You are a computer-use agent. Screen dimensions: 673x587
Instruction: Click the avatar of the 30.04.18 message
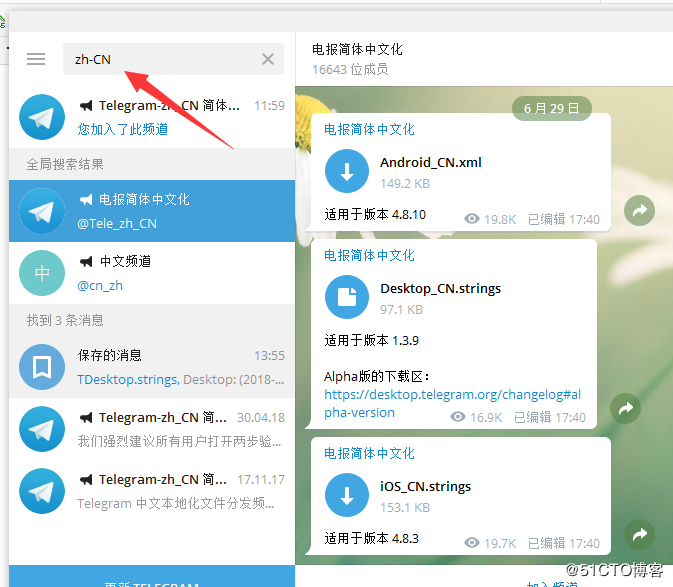(x=42, y=429)
